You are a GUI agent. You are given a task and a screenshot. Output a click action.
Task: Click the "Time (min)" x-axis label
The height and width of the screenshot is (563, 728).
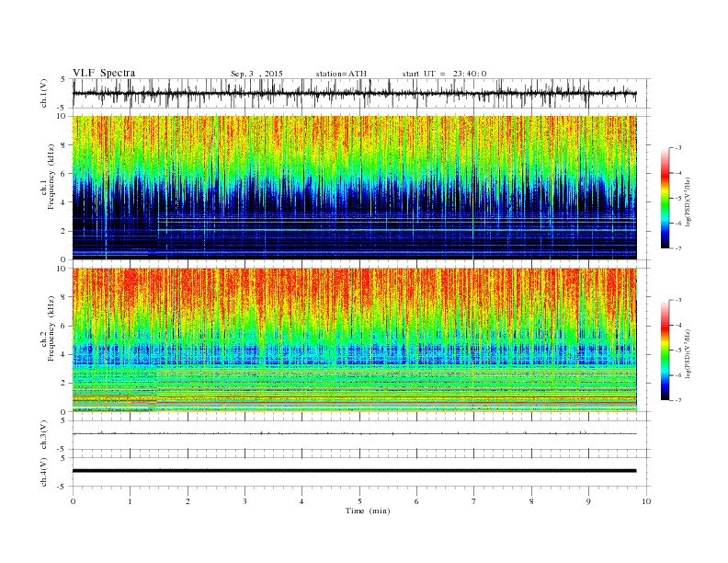click(368, 511)
